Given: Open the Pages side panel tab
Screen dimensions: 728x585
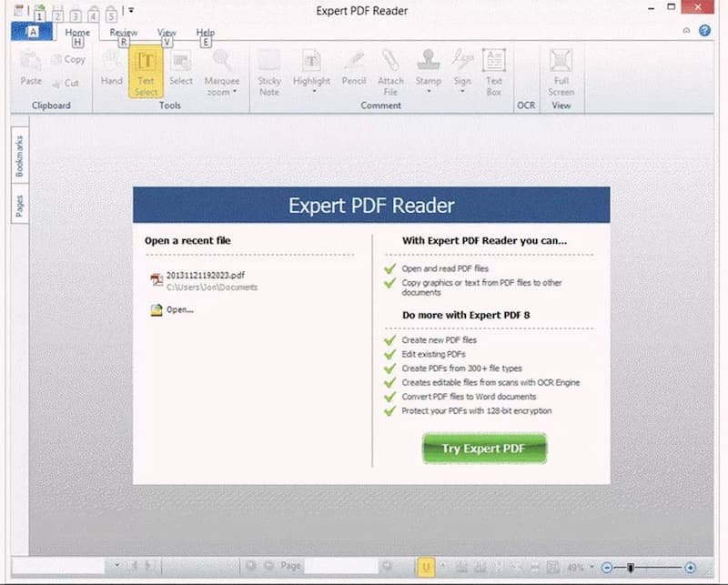Looking at the screenshot, I should (19, 206).
